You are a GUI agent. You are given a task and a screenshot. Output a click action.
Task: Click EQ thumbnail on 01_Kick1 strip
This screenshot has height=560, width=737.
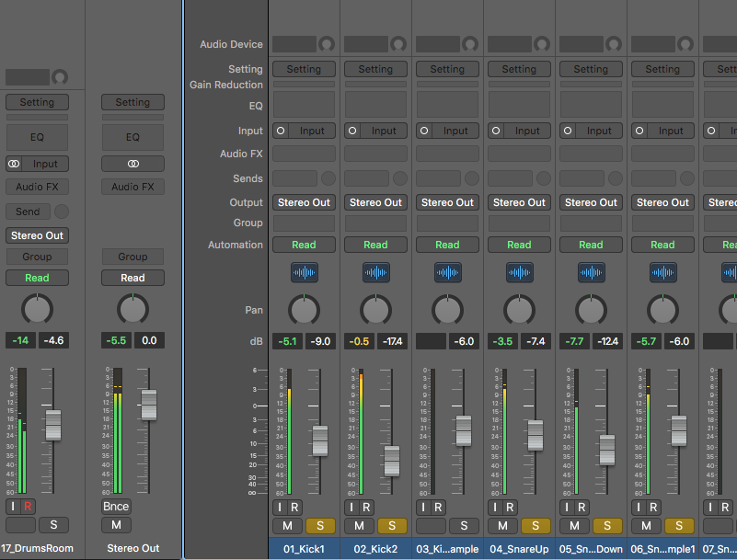coord(305,104)
